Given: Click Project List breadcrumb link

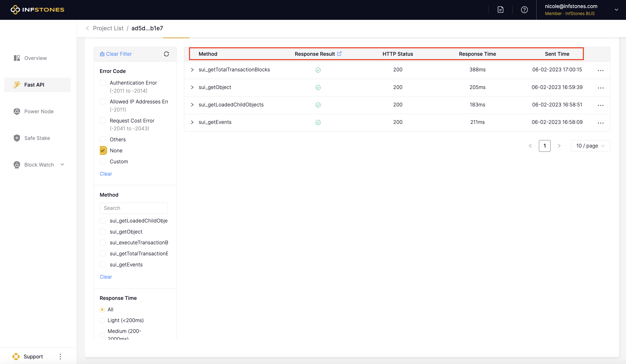Looking at the screenshot, I should pyautogui.click(x=108, y=28).
